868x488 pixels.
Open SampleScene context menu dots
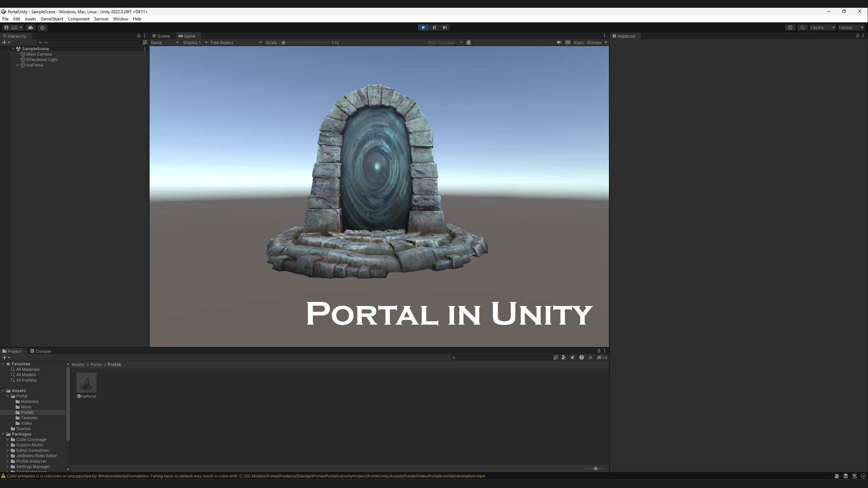click(145, 49)
